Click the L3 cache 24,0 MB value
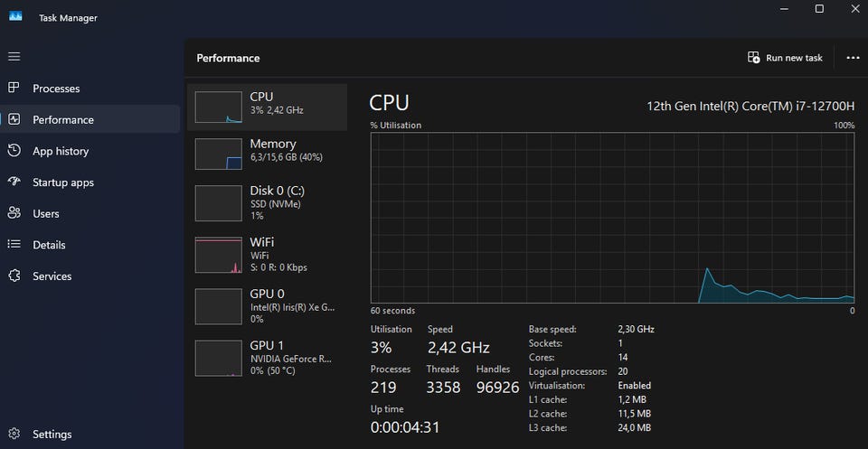 [635, 427]
